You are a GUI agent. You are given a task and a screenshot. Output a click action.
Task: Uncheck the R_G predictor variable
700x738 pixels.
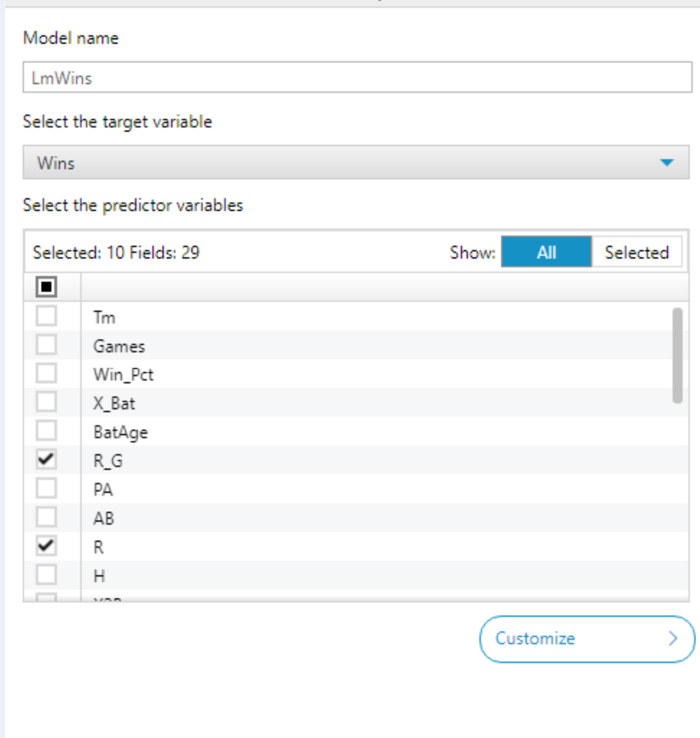[46, 459]
